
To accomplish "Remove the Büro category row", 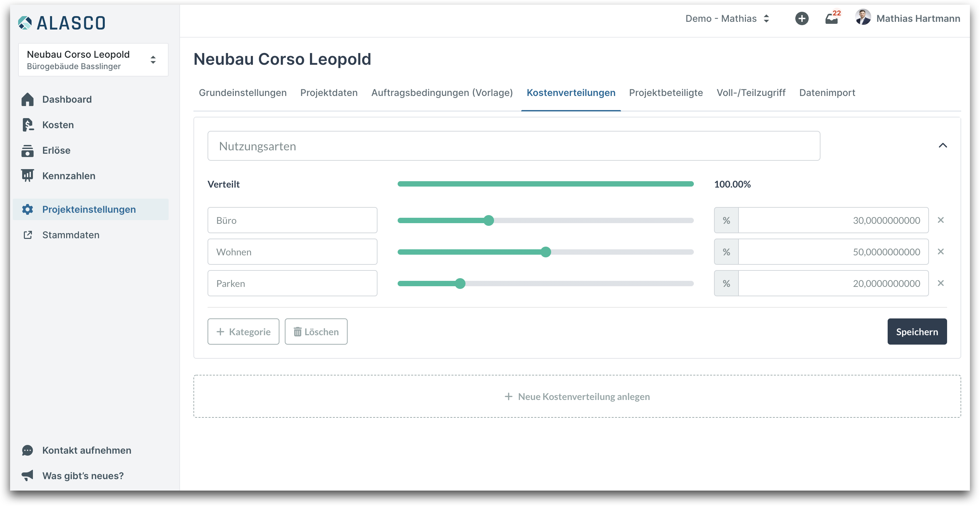I will [x=940, y=220].
